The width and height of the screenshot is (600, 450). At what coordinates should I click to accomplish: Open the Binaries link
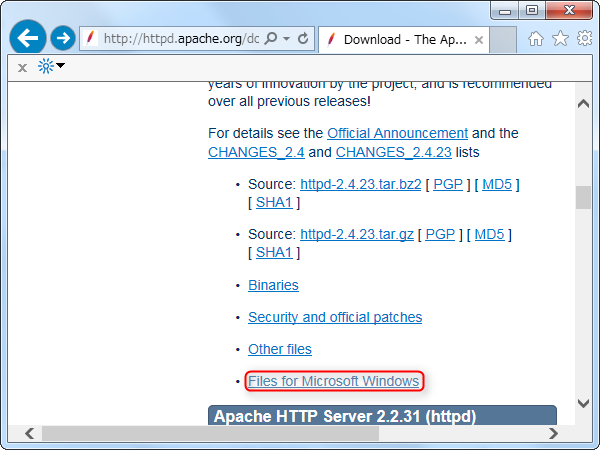[273, 285]
